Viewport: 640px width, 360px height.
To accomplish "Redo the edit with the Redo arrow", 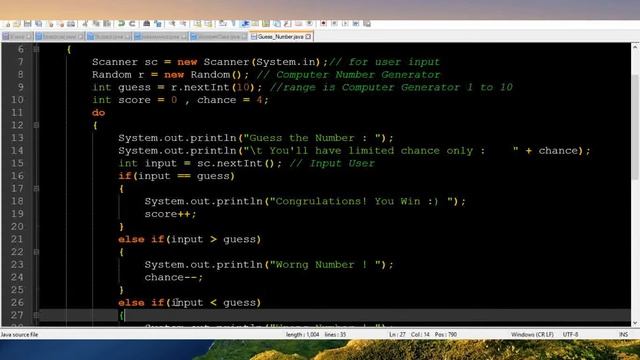I will pos(132,24).
